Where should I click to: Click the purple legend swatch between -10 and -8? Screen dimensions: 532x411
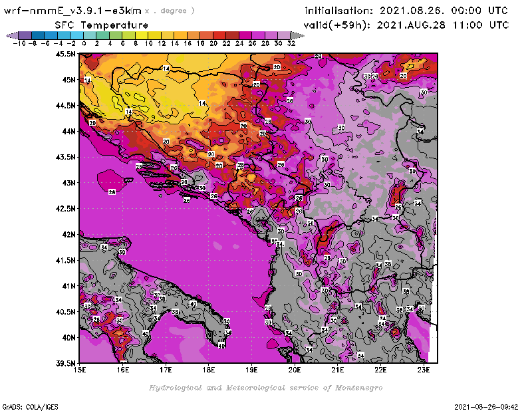point(25,35)
